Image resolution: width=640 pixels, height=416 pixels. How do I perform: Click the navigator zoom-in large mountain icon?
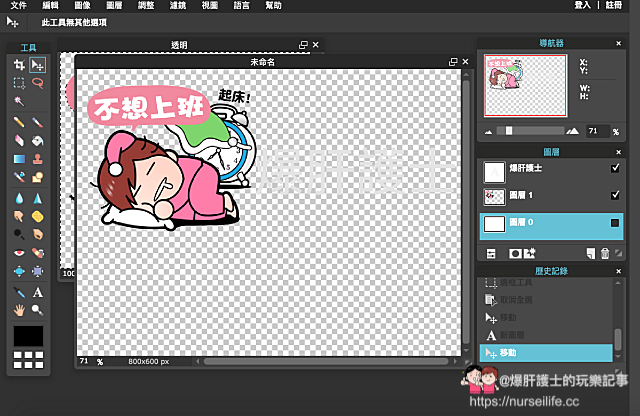coord(573,131)
